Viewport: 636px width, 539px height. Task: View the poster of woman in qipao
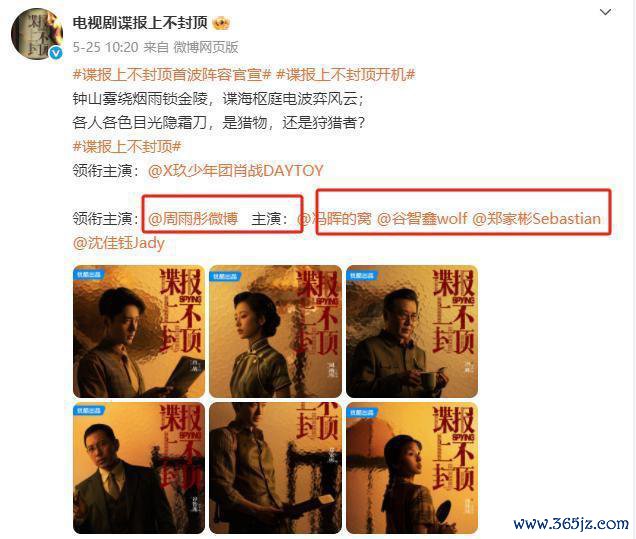(275, 331)
